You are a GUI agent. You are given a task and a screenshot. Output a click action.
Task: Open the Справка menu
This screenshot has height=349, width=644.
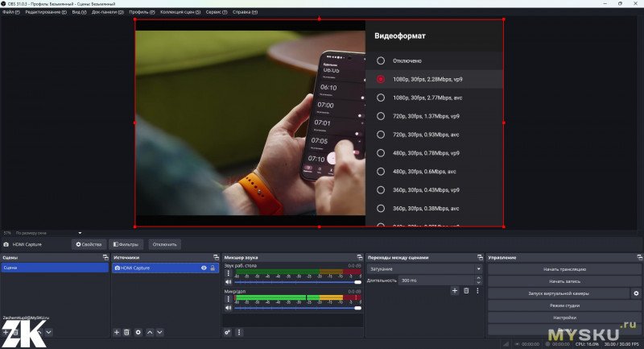click(x=246, y=12)
